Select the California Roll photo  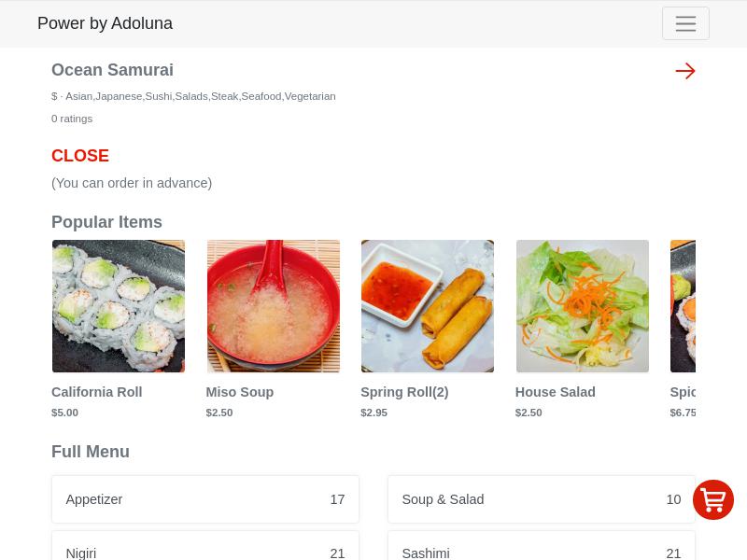119,306
